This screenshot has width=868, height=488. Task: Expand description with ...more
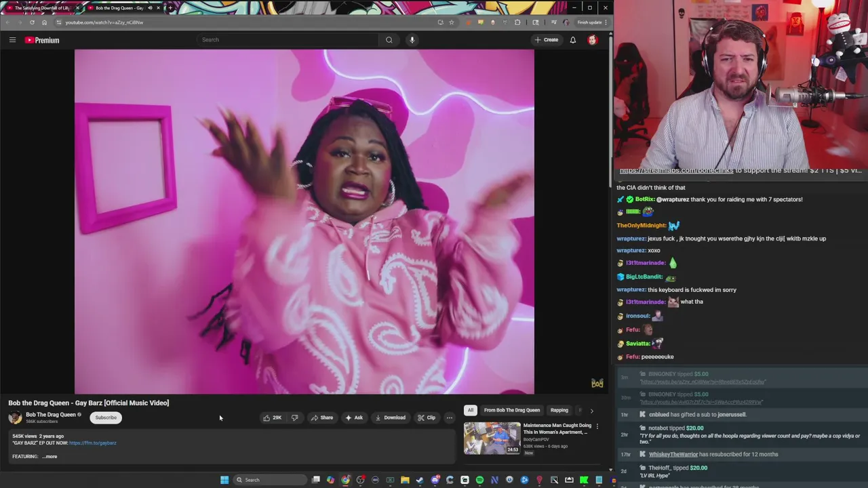pos(50,456)
